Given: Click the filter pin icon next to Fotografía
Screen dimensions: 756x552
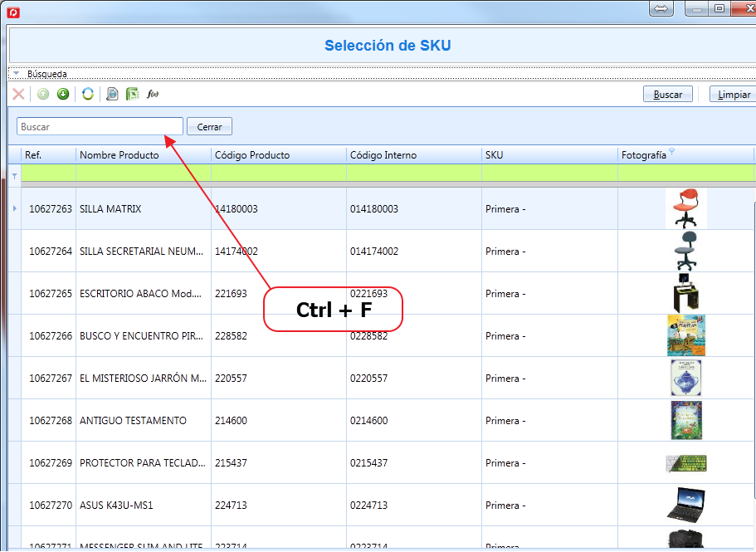Looking at the screenshot, I should 672,151.
